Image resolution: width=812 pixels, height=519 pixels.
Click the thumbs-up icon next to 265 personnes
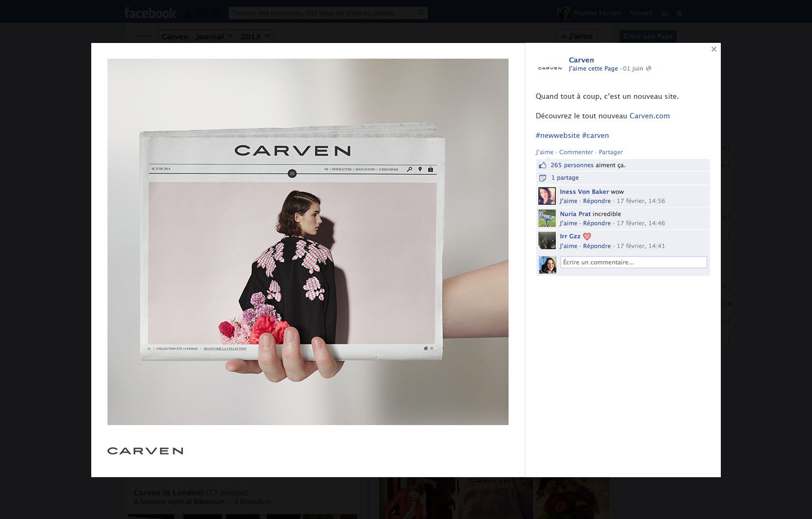542,164
